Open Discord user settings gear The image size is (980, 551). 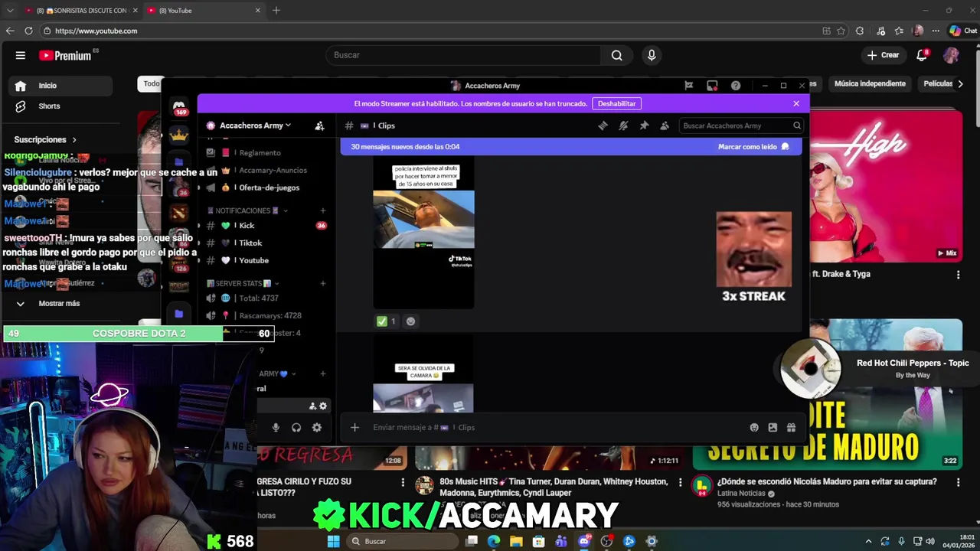[x=317, y=427]
